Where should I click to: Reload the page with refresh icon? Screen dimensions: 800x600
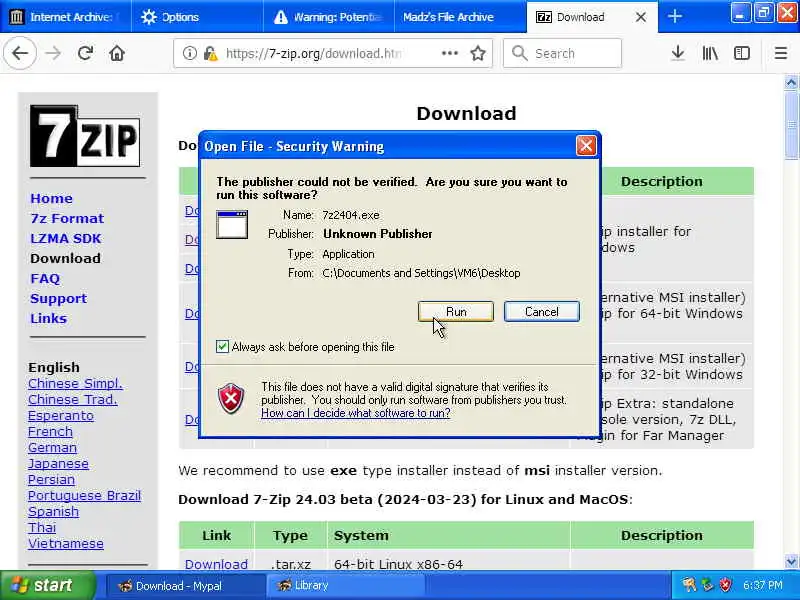pyautogui.click(x=85, y=53)
